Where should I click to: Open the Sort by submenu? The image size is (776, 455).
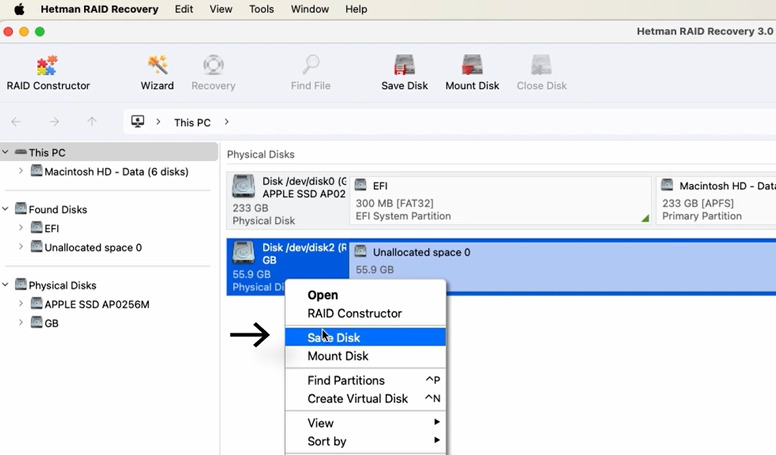point(366,441)
